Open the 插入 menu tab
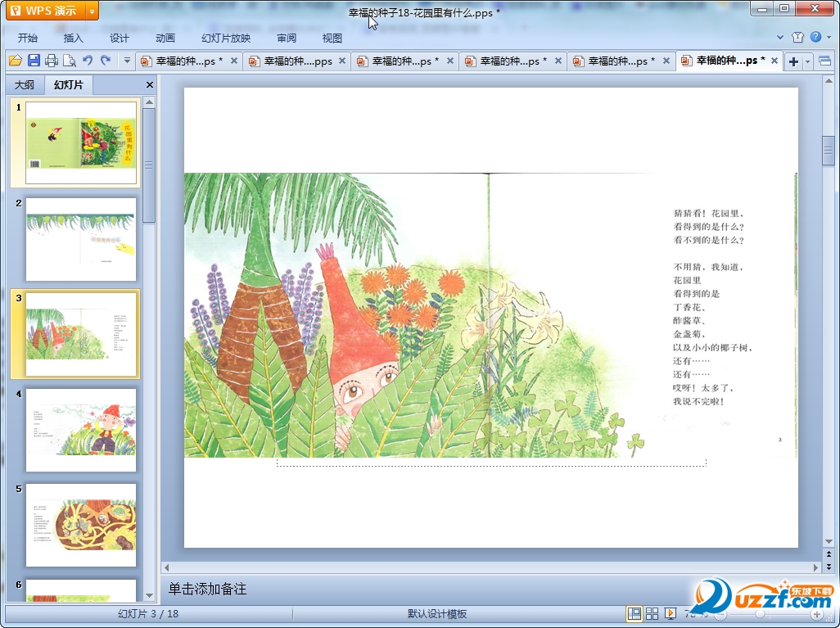840x628 pixels. (74, 38)
